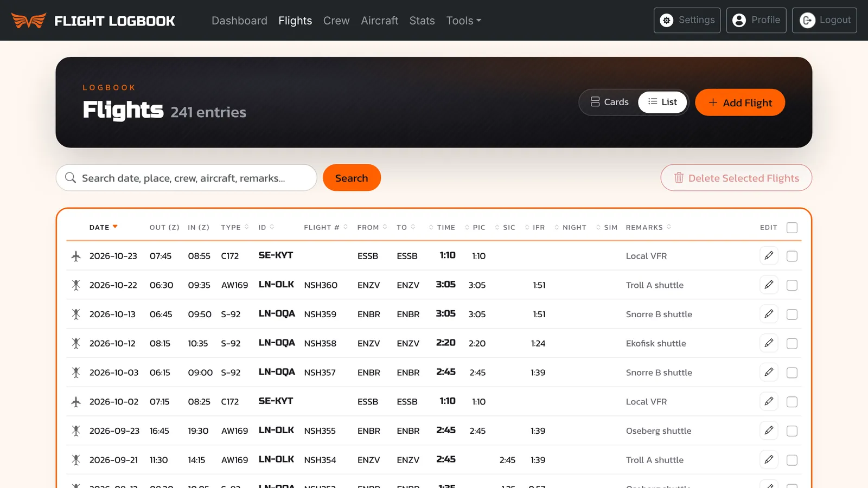
Task: Click the airplane icon for 2026-10-23 row
Action: (x=76, y=256)
